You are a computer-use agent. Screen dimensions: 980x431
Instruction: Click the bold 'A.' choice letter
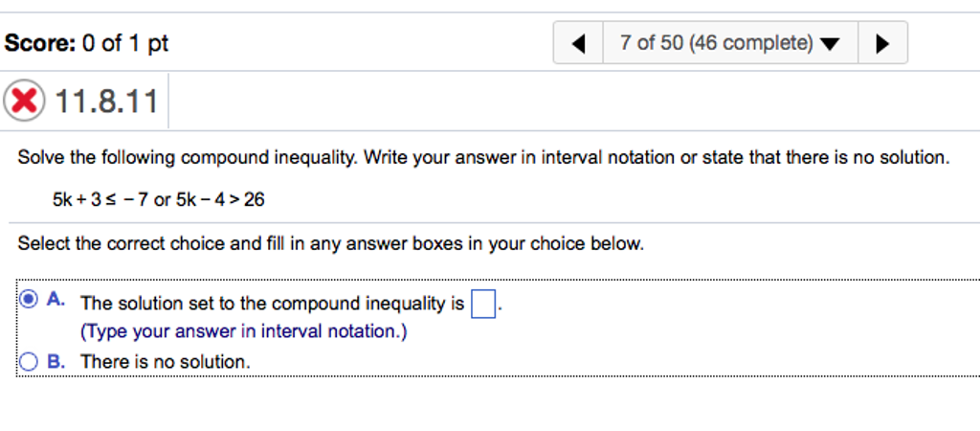click(x=56, y=300)
